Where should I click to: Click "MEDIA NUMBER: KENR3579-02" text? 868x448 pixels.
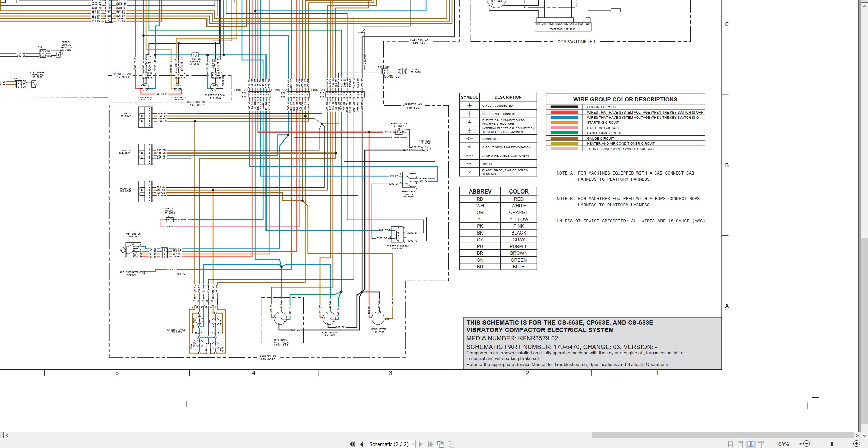coord(512,338)
